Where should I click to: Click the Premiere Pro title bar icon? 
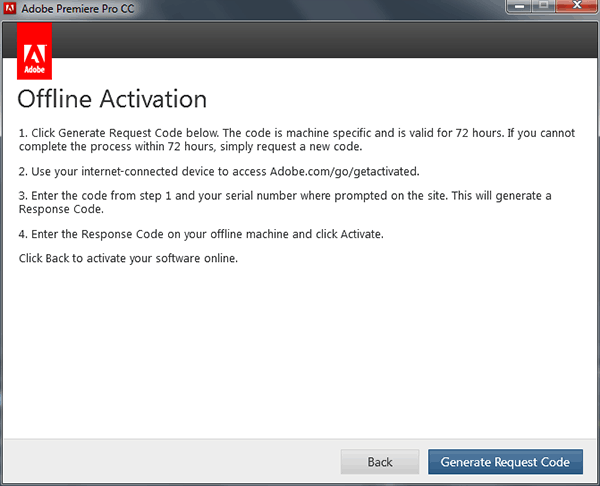point(10,8)
